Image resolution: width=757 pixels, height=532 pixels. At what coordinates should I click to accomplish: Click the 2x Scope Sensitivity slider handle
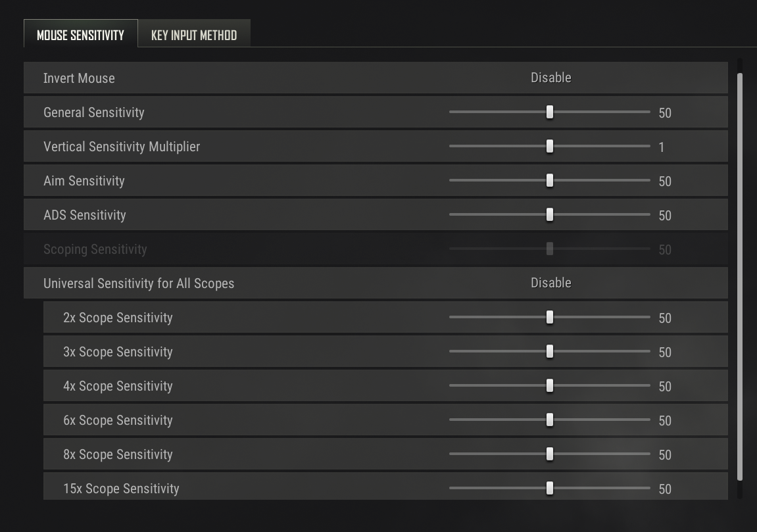click(550, 318)
